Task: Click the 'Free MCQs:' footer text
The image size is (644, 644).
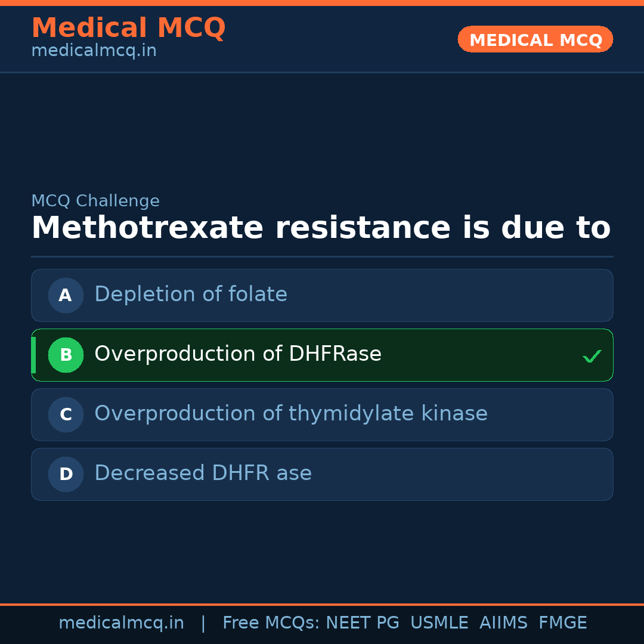Action: (271, 623)
